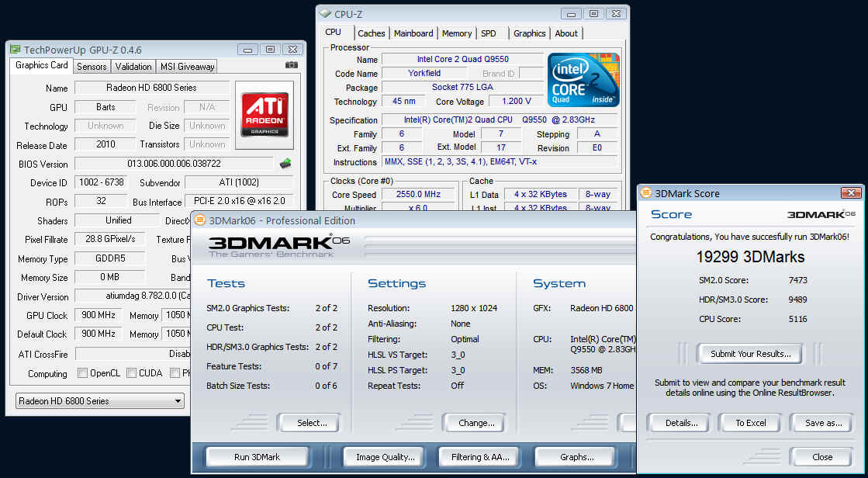This screenshot has height=478, width=868.
Task: Click the Resolution value 1280 x 1024
Action: [x=474, y=308]
